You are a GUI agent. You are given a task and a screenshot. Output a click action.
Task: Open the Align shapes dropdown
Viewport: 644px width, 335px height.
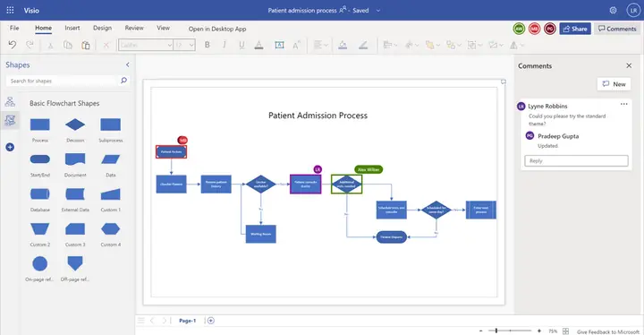pos(390,45)
